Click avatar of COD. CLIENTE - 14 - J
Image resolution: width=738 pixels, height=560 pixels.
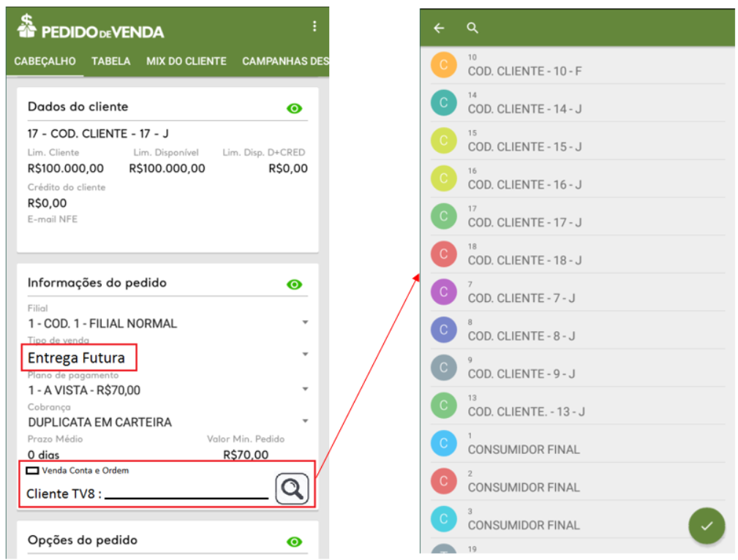(x=443, y=102)
